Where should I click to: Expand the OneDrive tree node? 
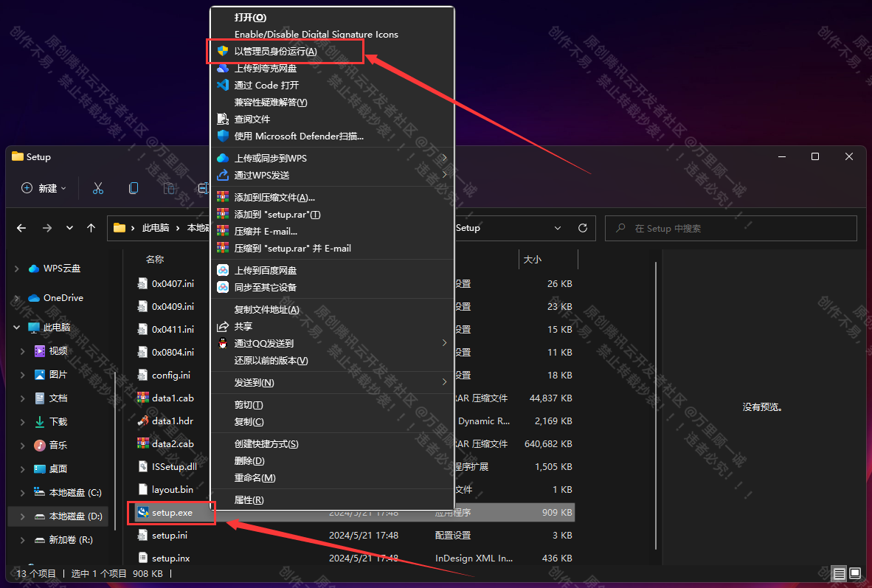click(17, 298)
